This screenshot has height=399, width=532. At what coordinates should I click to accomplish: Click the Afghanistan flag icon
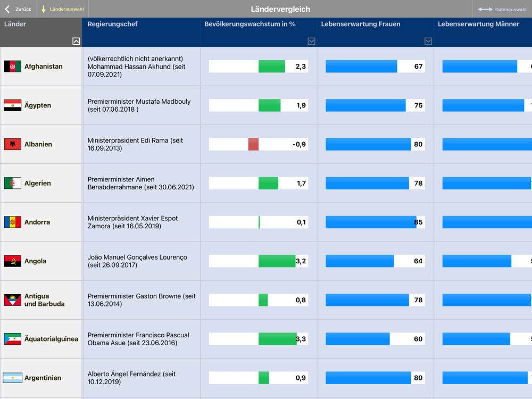click(x=13, y=66)
